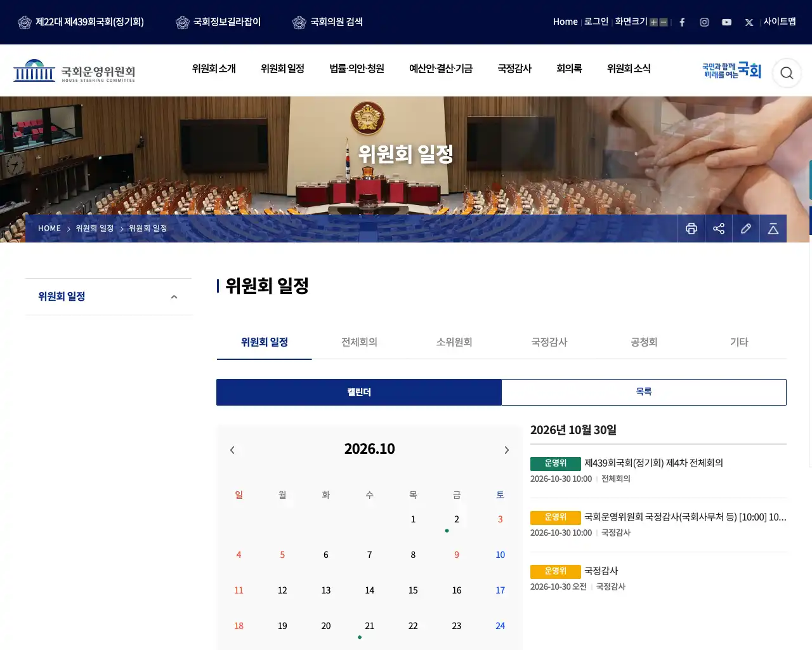Select October 21 on the calendar
812x650 pixels.
click(369, 626)
